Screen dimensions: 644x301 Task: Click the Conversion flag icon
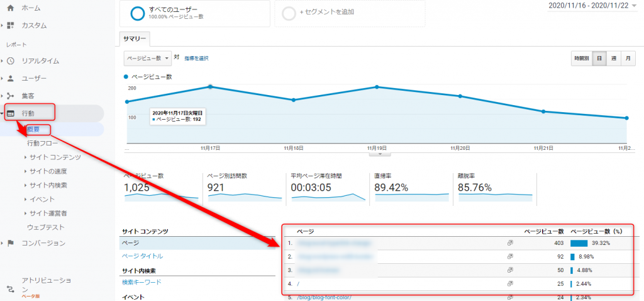[11, 243]
